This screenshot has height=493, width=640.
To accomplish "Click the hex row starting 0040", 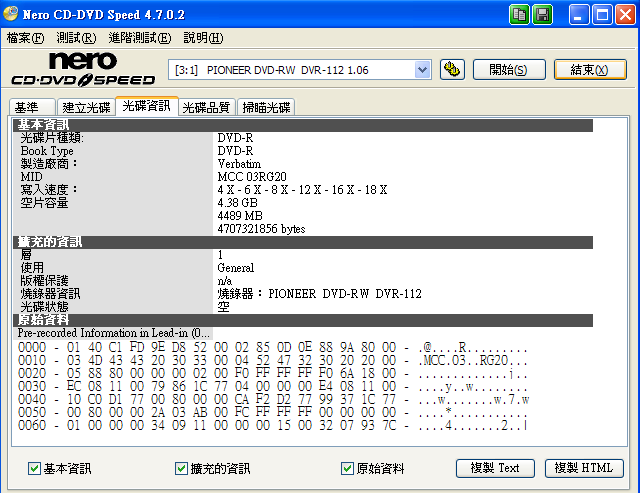I will (x=273, y=400).
